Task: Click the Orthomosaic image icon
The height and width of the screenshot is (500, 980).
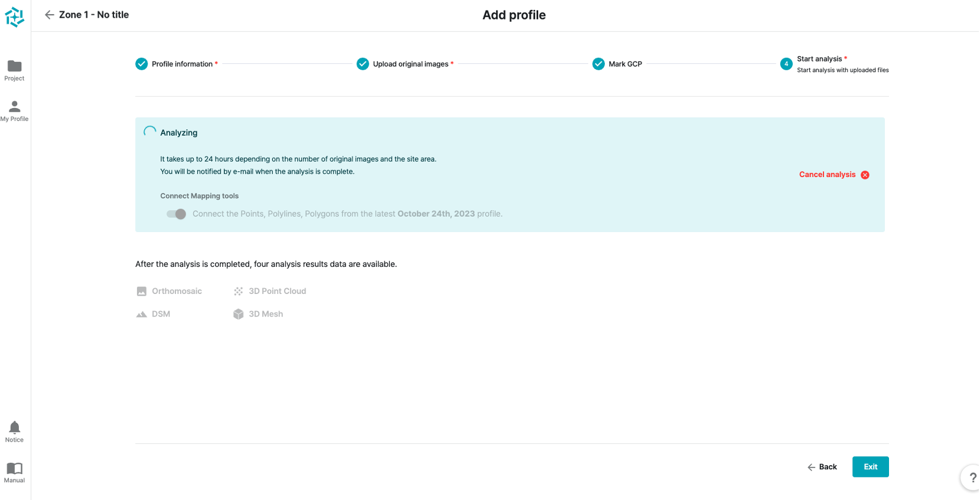Action: coord(142,291)
